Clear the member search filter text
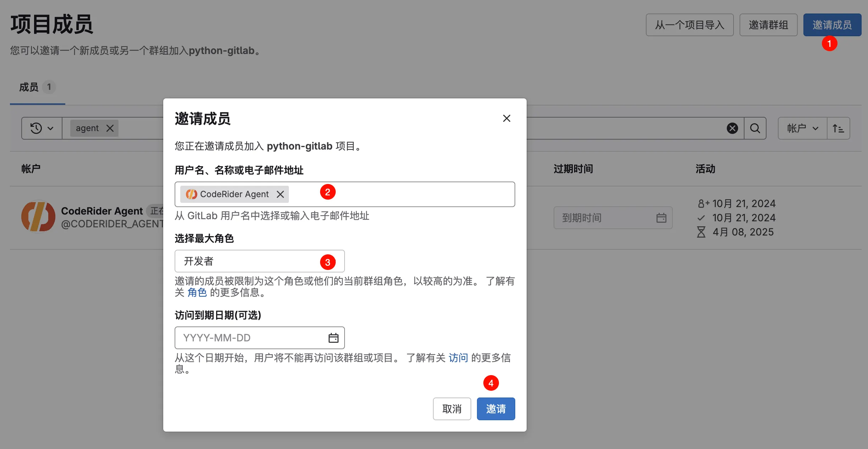This screenshot has height=449, width=868. (x=732, y=128)
